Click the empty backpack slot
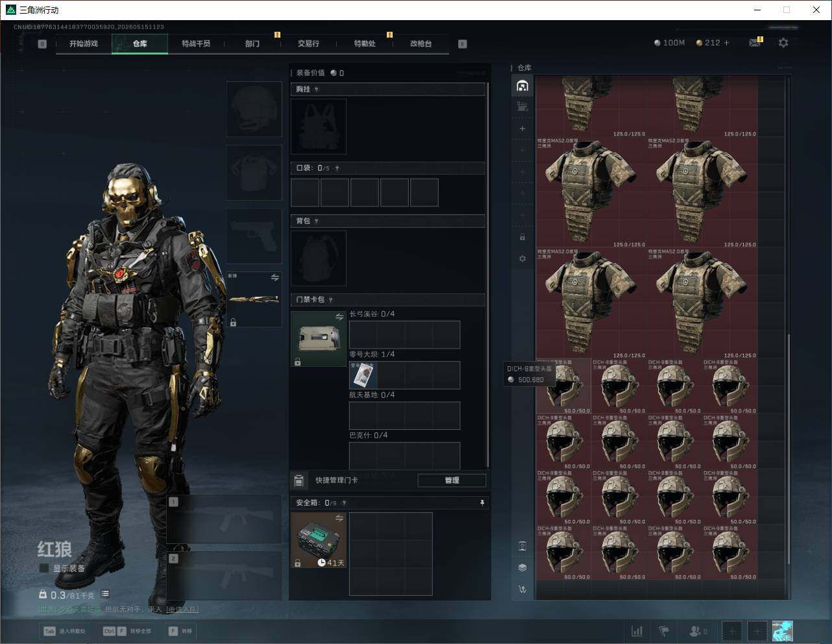The width and height of the screenshot is (832, 644). click(x=319, y=258)
